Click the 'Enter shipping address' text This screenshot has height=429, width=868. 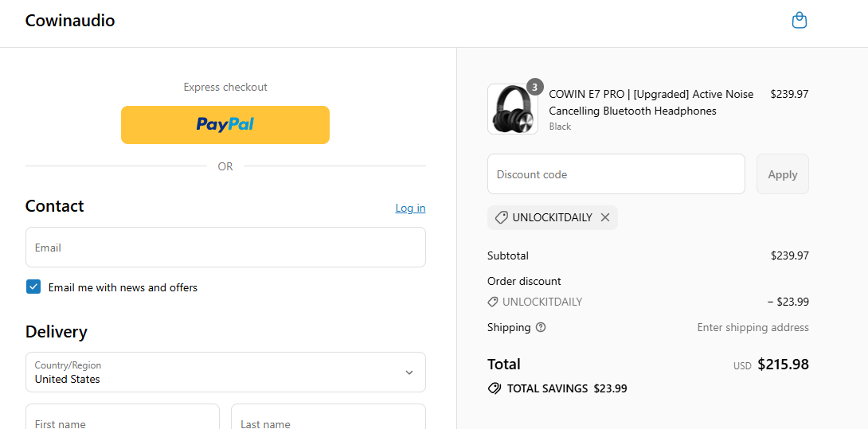point(753,327)
